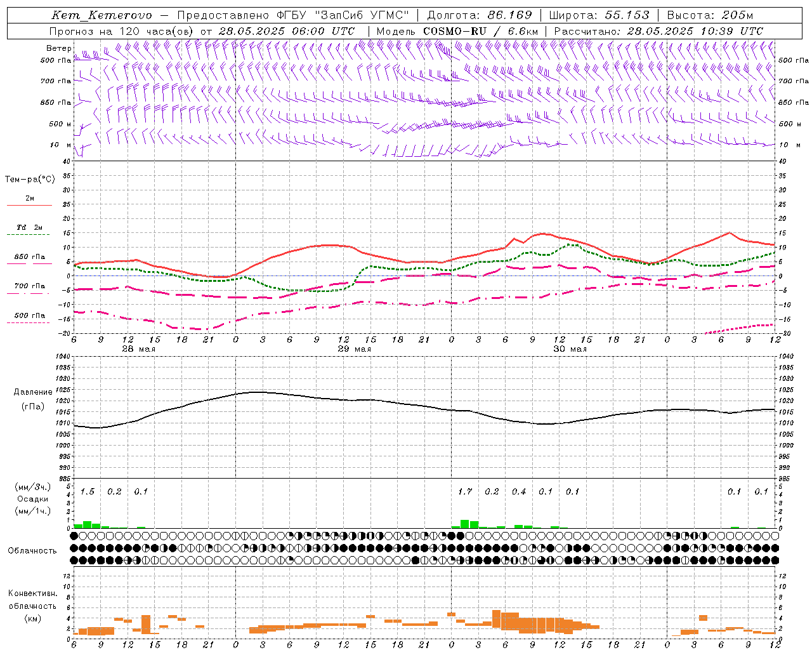This screenshot has width=812, height=650.
Task: Click the '500 м' wind level label on left
Action: coord(60,124)
